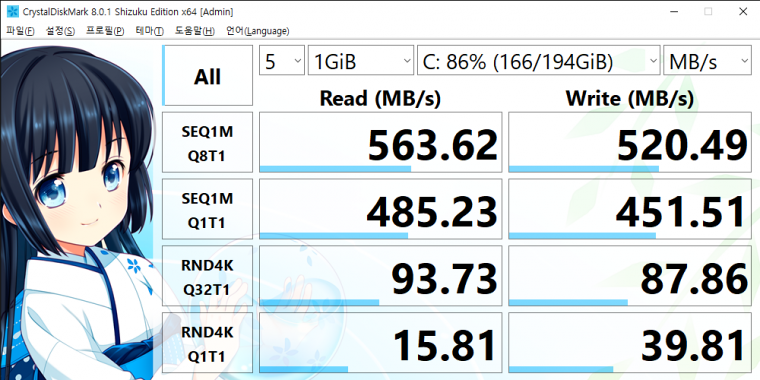Viewport: 760px width, 380px height.
Task: Start all benchmarks with the All button
Action: [x=207, y=75]
